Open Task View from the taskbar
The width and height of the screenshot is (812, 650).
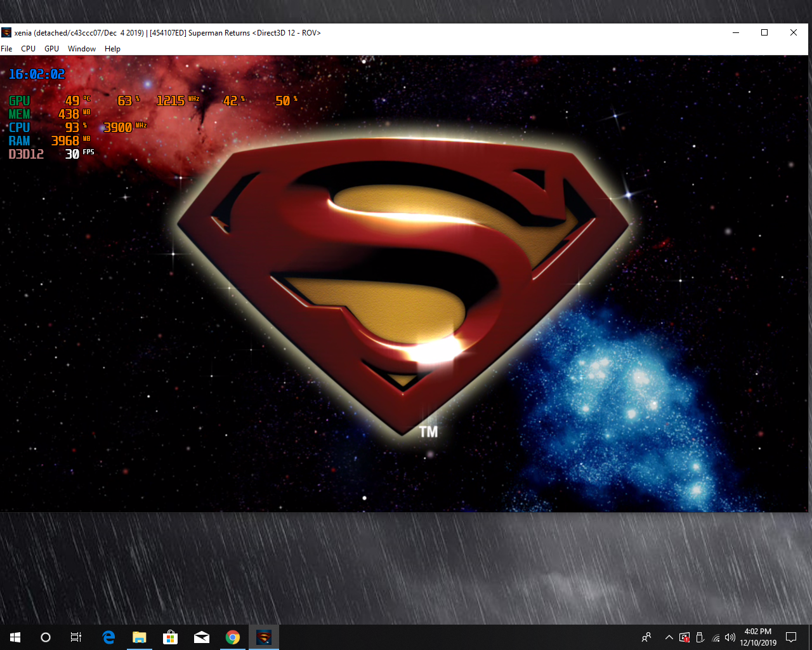tap(75, 637)
